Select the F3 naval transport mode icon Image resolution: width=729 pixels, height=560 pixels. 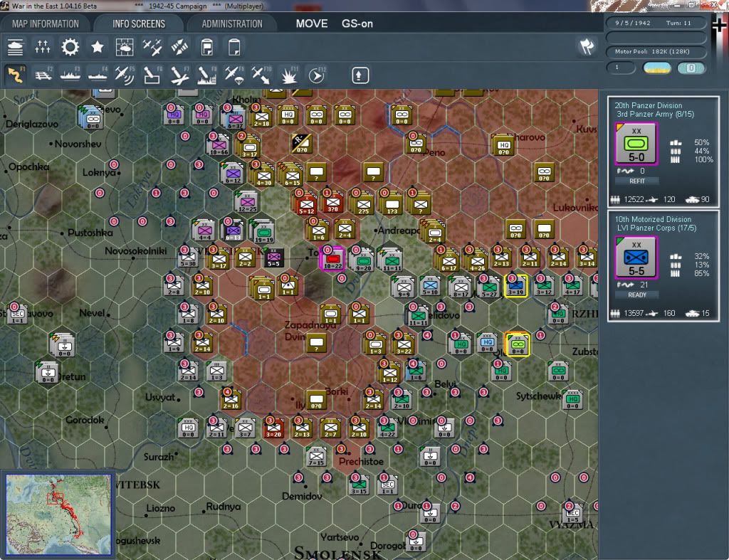click(x=70, y=75)
